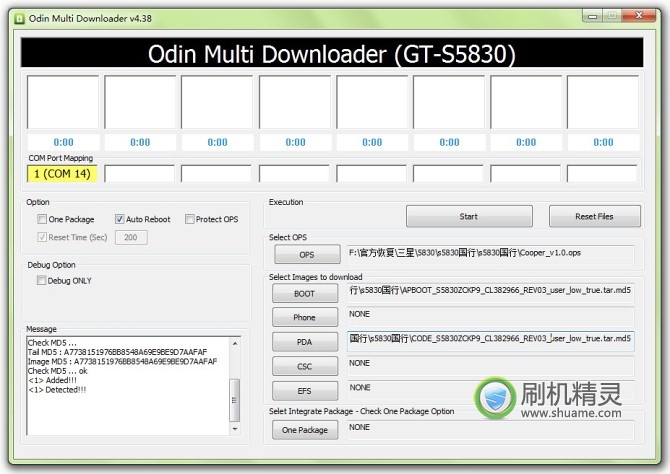Click the CSC image button
This screenshot has width=670, height=474.
click(x=305, y=366)
